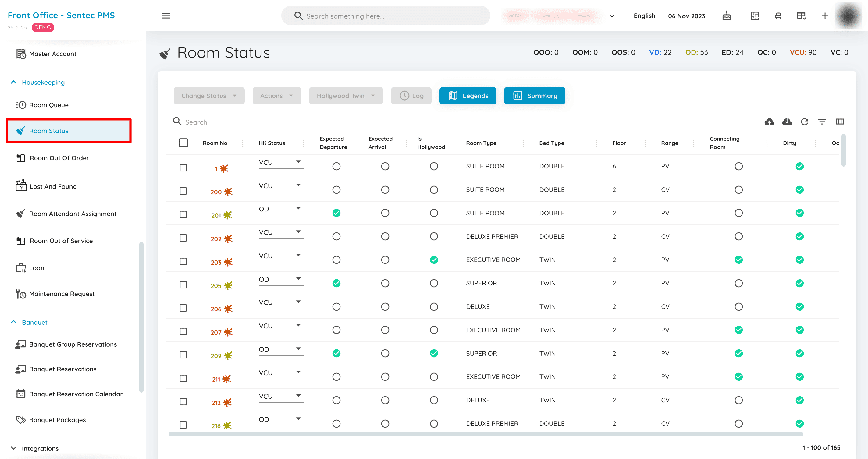
Task: Open HK Status dropdown for room 202
Action: 281,233
